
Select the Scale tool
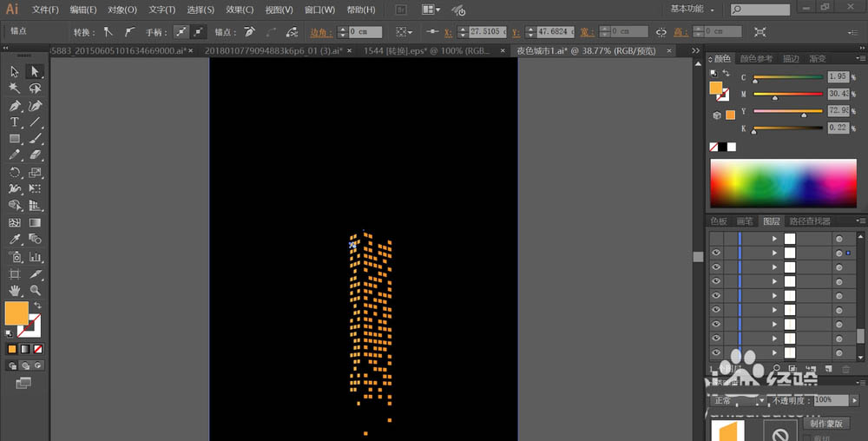coord(35,172)
